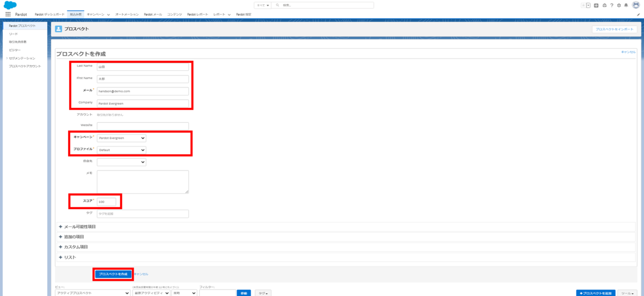The width and height of the screenshot is (644, 296).
Task: Click the Salesforce cloud logo
Action: (10, 5)
